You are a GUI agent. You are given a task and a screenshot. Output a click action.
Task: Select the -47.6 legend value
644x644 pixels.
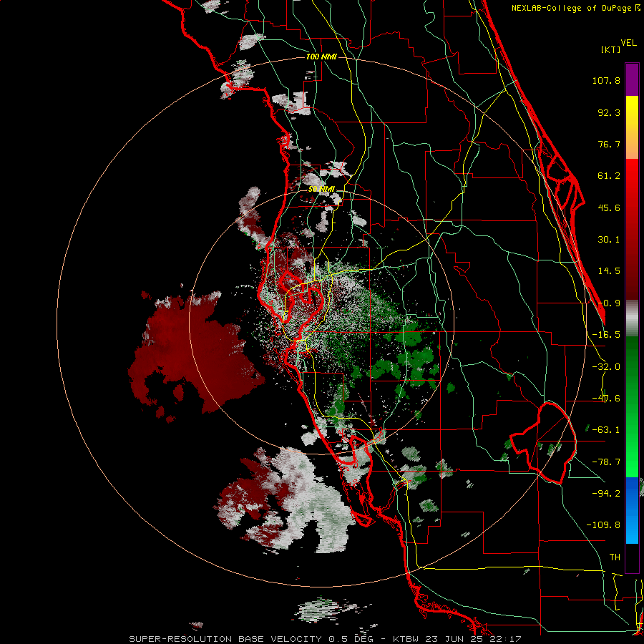click(606, 399)
